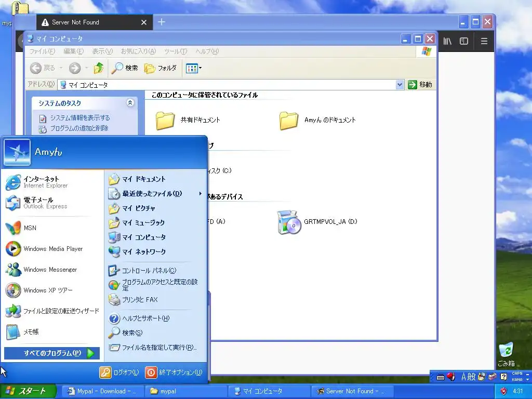Switch to mypal folder taskbar item

[185, 391]
